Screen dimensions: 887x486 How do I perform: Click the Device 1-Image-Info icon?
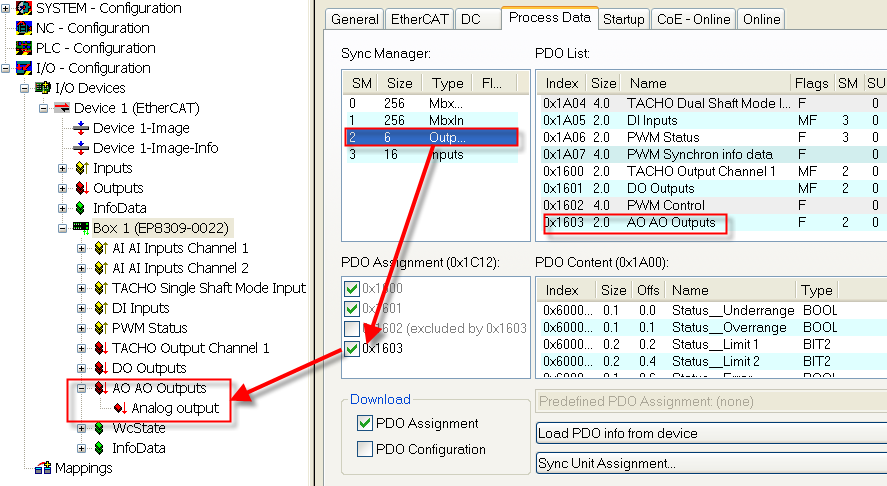[81, 148]
